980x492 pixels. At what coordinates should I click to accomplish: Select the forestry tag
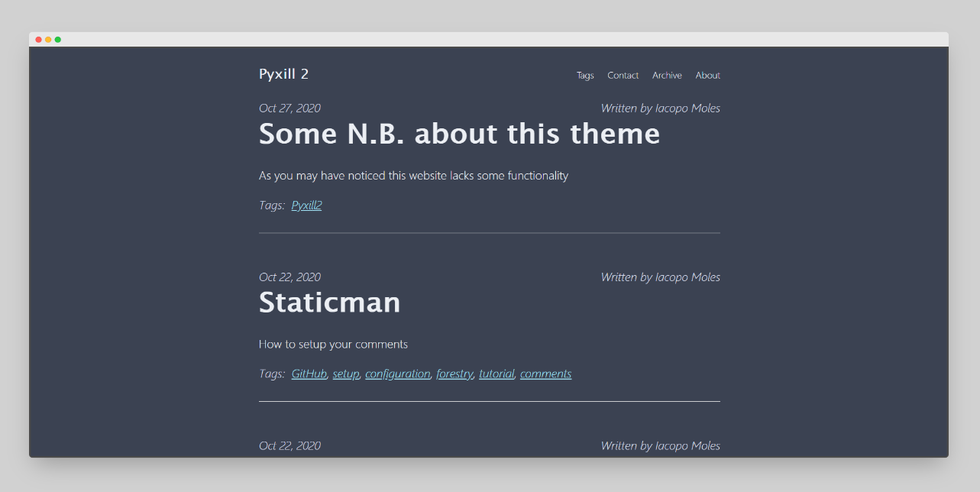[454, 374]
